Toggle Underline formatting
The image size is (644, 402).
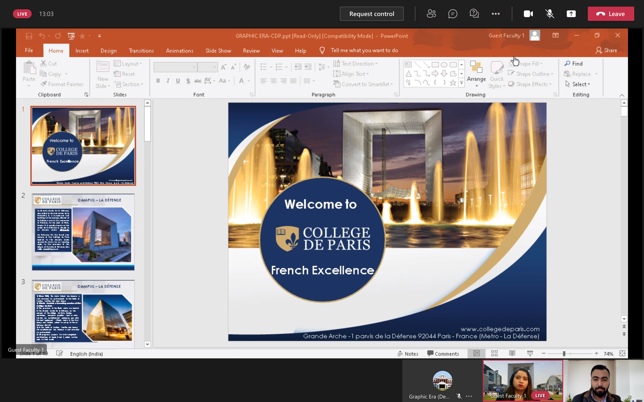[178, 81]
